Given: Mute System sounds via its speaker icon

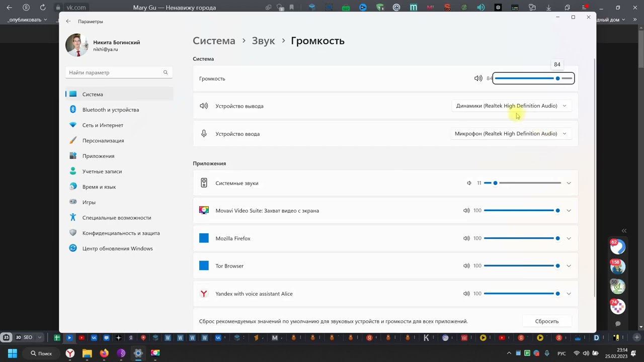Looking at the screenshot, I should 469,183.
